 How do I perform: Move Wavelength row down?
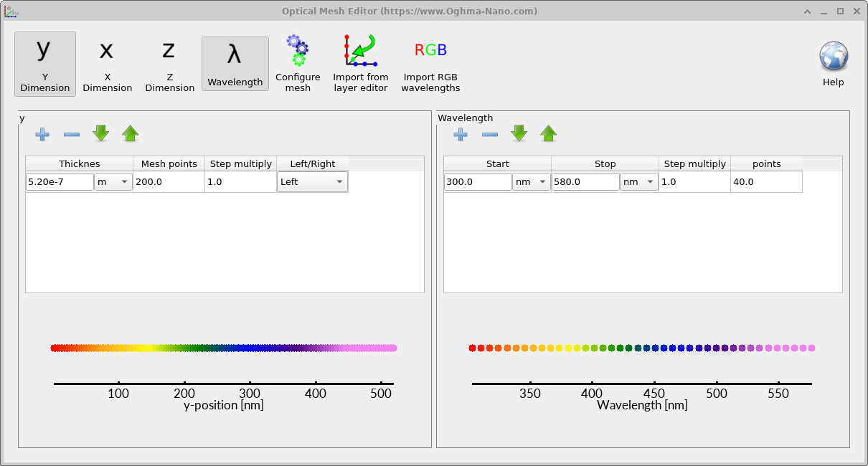click(x=519, y=134)
